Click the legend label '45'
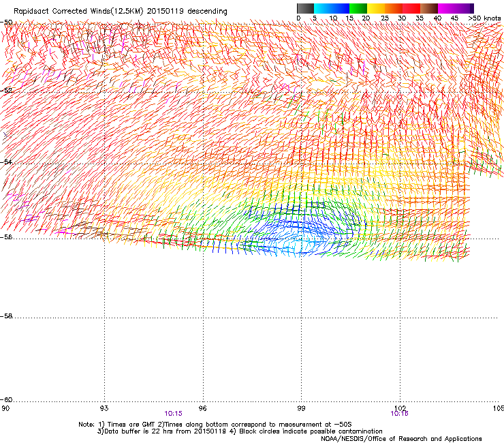504x443 pixels. pyautogui.click(x=454, y=18)
